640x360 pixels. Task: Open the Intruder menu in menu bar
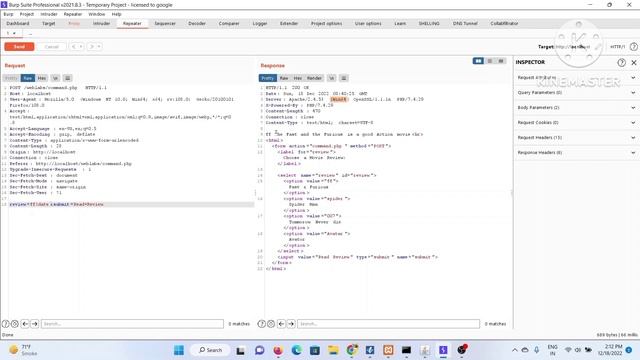[49, 14]
